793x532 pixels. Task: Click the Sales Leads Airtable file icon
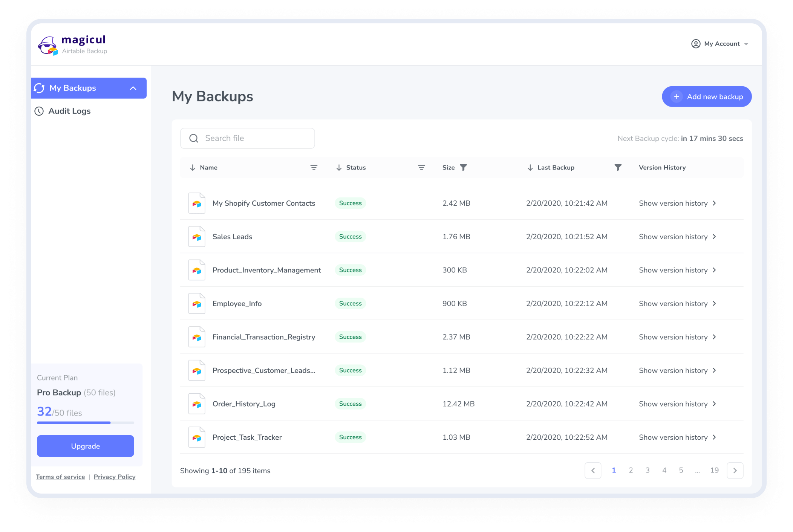197,237
